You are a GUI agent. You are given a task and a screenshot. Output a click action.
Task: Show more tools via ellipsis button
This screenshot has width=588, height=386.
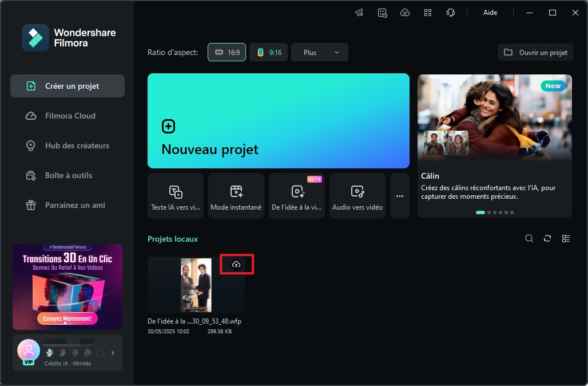pyautogui.click(x=400, y=196)
